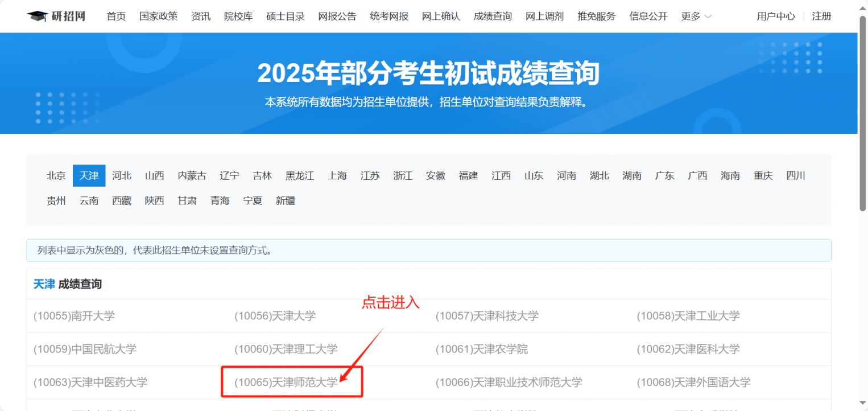
Task: Switch to 贵州 province
Action: [x=56, y=201]
